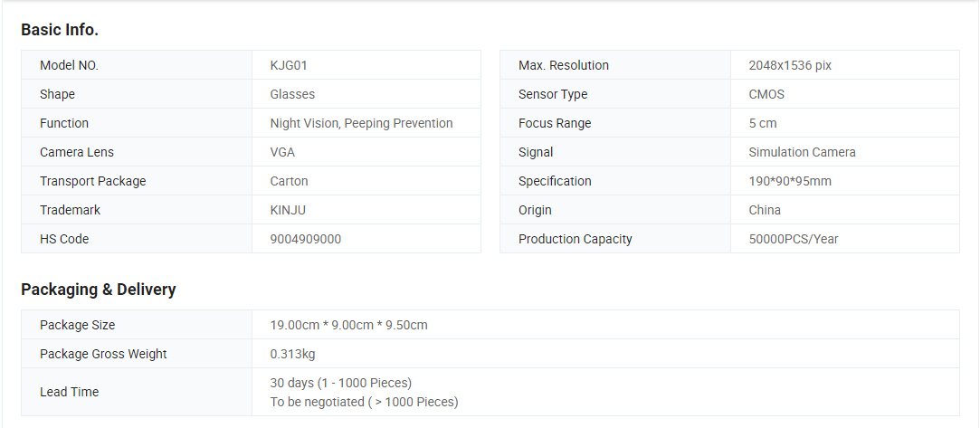Click the VGA camera lens value

282,152
